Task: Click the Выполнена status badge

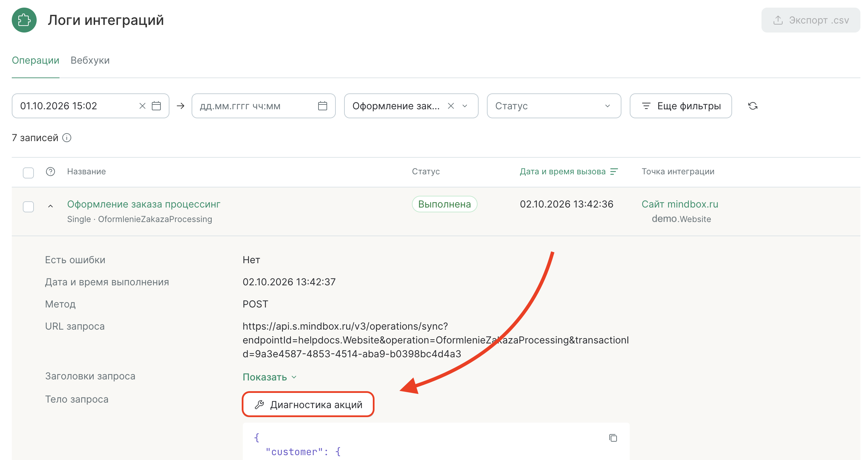Action: [444, 204]
